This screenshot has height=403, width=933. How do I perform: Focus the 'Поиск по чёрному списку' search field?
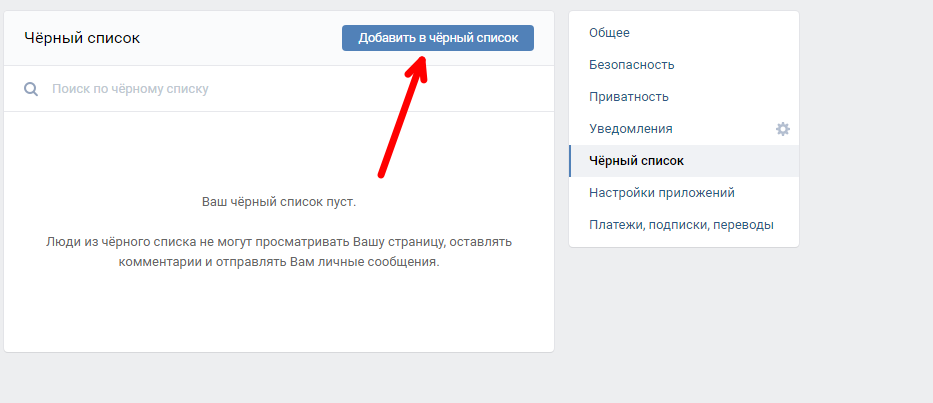(278, 89)
